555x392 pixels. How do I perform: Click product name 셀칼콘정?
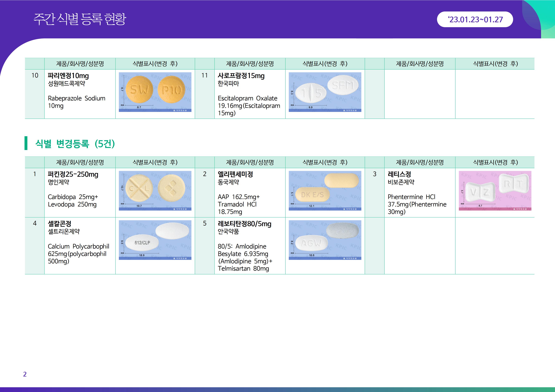click(x=59, y=224)
